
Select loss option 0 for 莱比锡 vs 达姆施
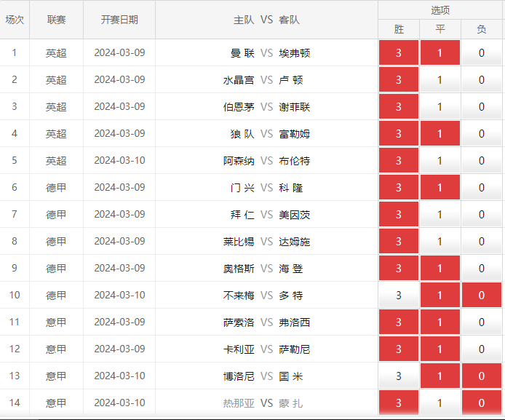tap(482, 241)
